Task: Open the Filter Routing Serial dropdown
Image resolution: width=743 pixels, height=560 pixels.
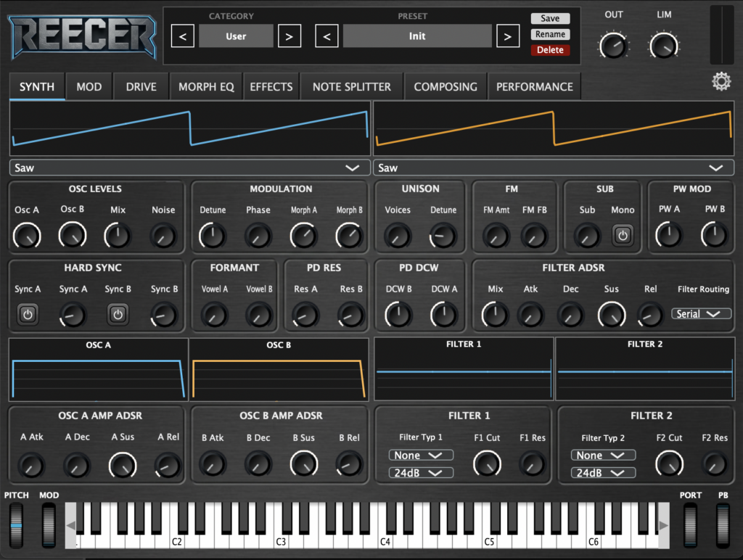Action: tap(701, 314)
